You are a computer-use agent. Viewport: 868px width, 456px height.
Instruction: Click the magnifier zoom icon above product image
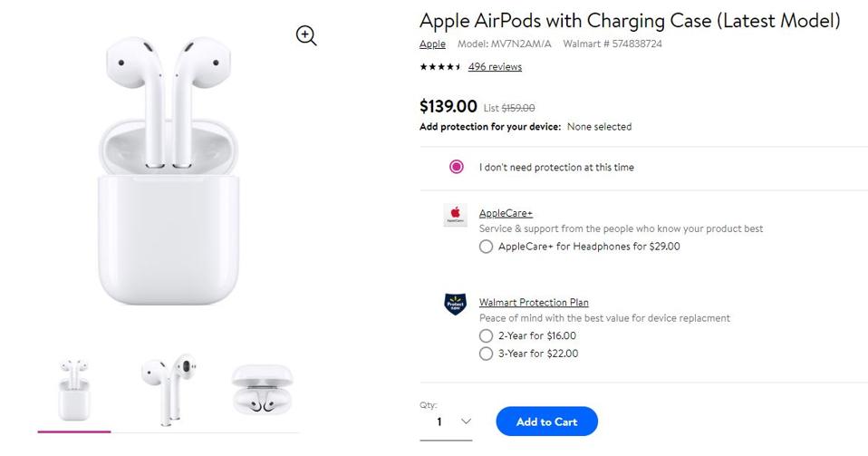coord(306,35)
